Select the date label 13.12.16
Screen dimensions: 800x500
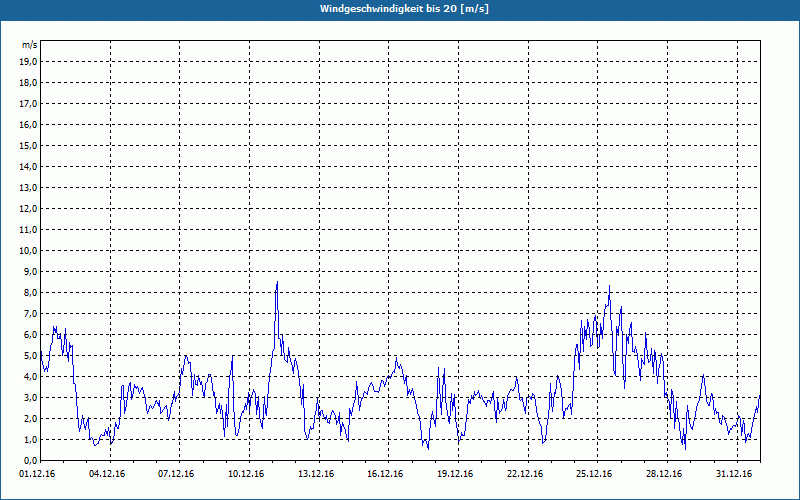click(316, 474)
